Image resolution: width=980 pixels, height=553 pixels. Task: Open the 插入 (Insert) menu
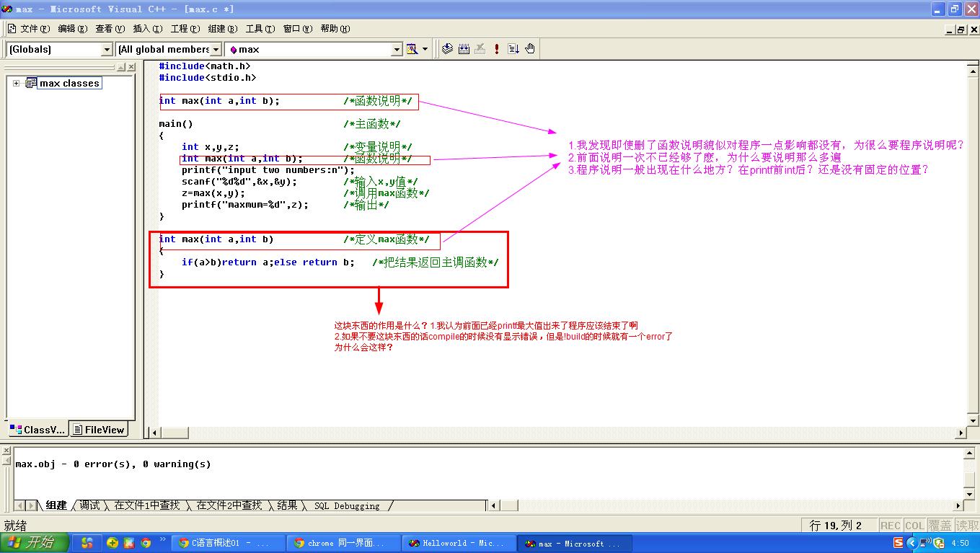tap(148, 29)
